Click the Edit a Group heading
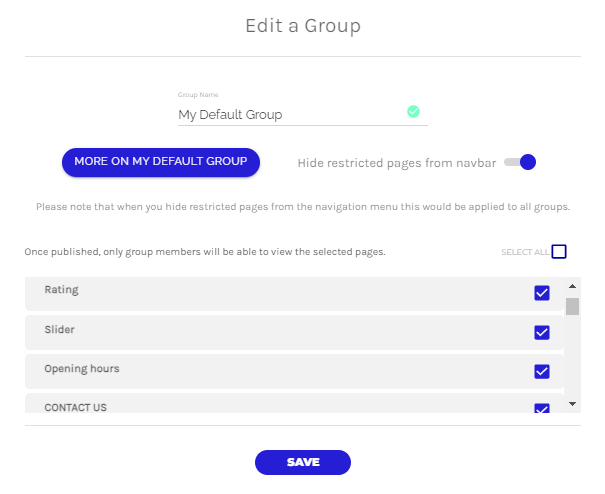Viewport: 605px width, 494px height. click(x=303, y=26)
